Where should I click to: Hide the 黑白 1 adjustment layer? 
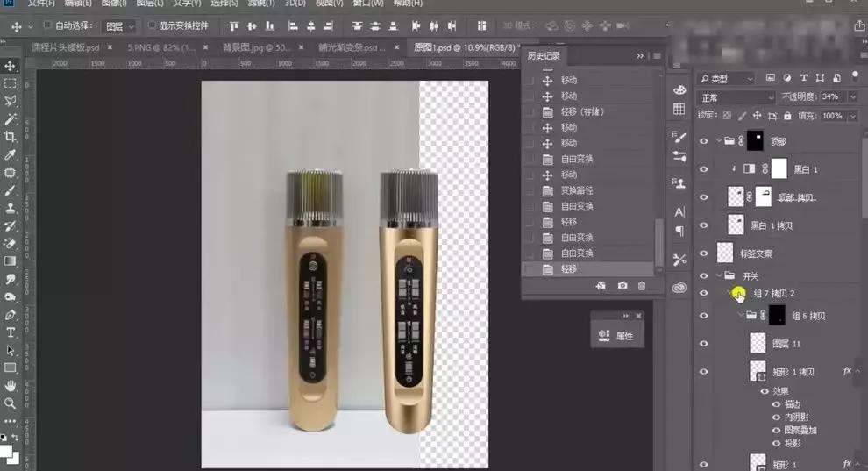point(703,169)
